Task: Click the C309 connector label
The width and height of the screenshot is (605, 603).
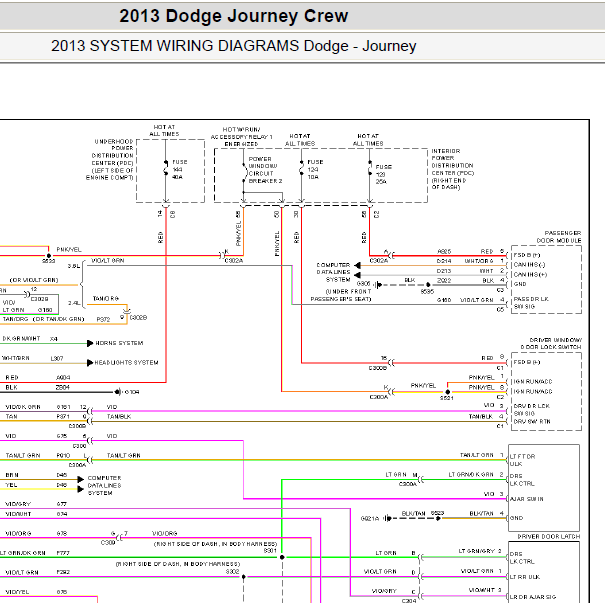Action: [x=108, y=542]
